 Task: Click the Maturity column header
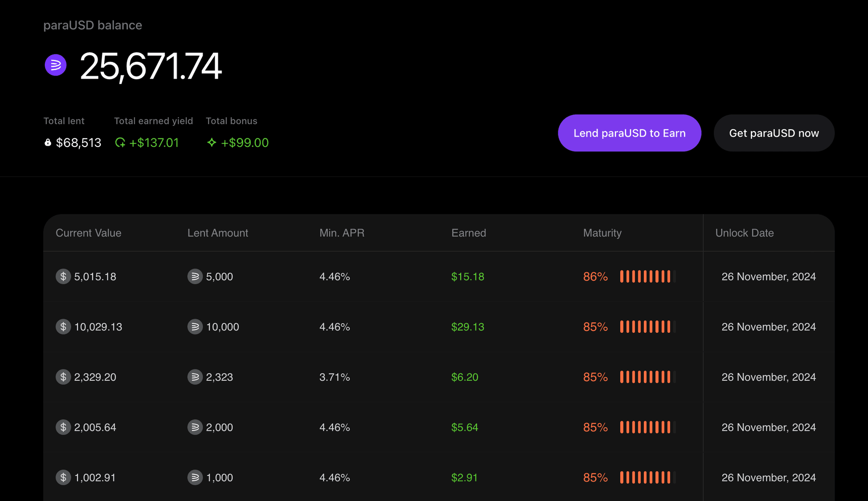[602, 233]
